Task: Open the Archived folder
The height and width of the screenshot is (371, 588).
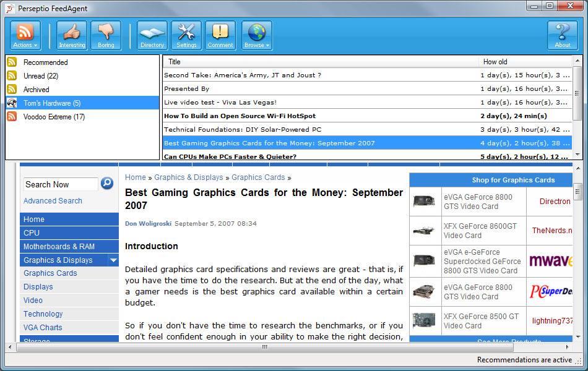Action: click(x=36, y=90)
